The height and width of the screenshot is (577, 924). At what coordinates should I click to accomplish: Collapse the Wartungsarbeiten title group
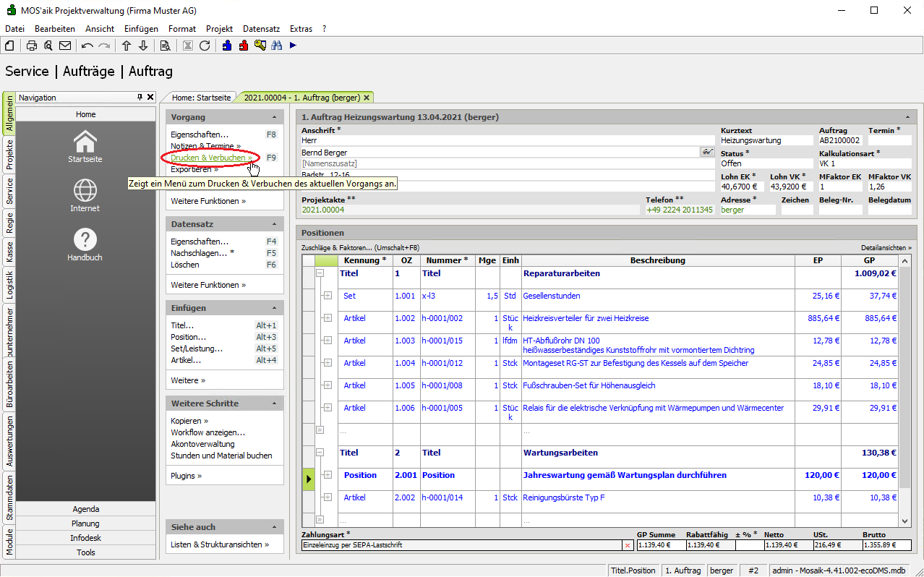tap(320, 453)
